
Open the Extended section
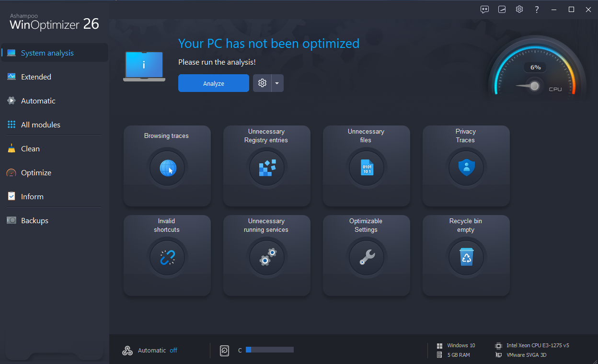click(x=55, y=77)
